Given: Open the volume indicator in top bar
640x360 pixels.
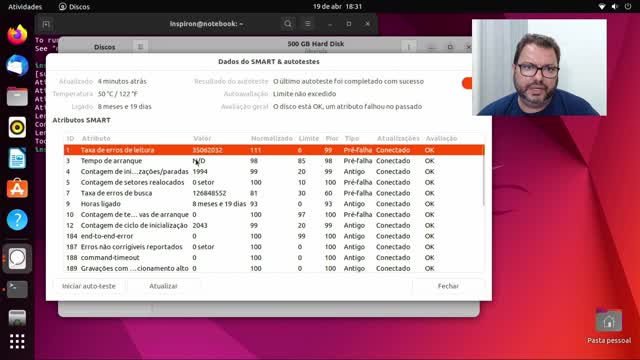Looking at the screenshot, I should (615, 7).
